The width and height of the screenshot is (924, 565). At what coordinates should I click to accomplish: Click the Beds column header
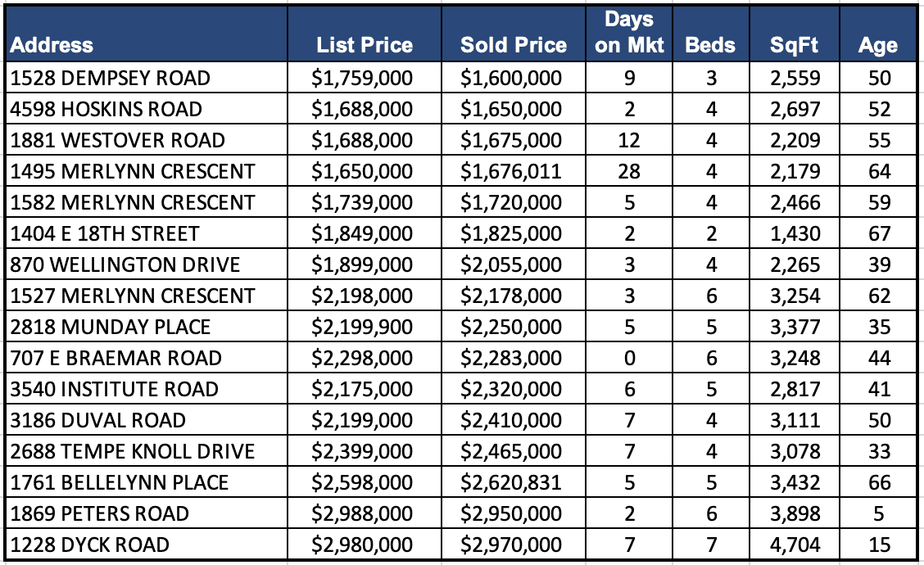pos(710,46)
